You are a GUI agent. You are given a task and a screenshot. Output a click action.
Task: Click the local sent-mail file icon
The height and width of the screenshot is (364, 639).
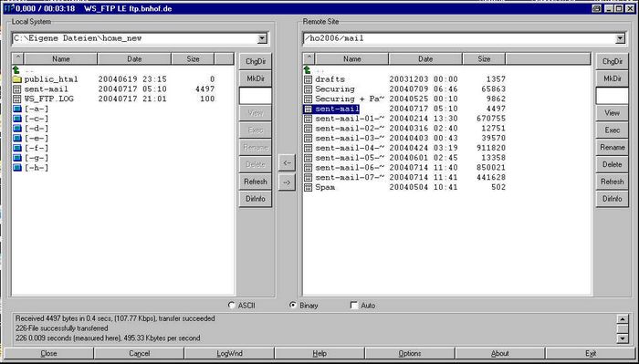(x=16, y=89)
